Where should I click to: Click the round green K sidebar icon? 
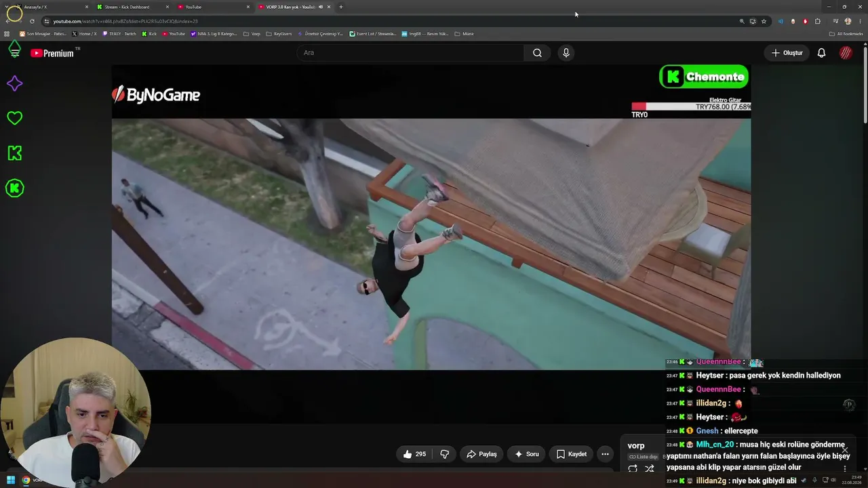click(x=14, y=188)
